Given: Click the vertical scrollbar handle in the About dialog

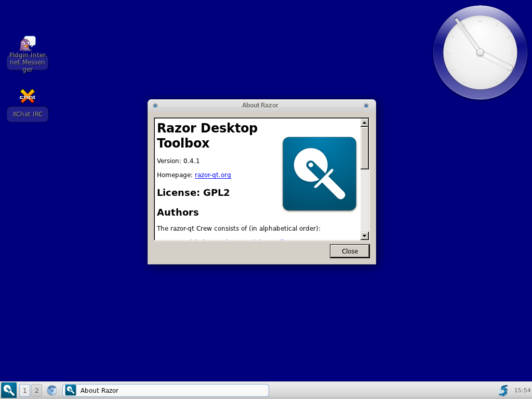Looking at the screenshot, I should pyautogui.click(x=365, y=148).
